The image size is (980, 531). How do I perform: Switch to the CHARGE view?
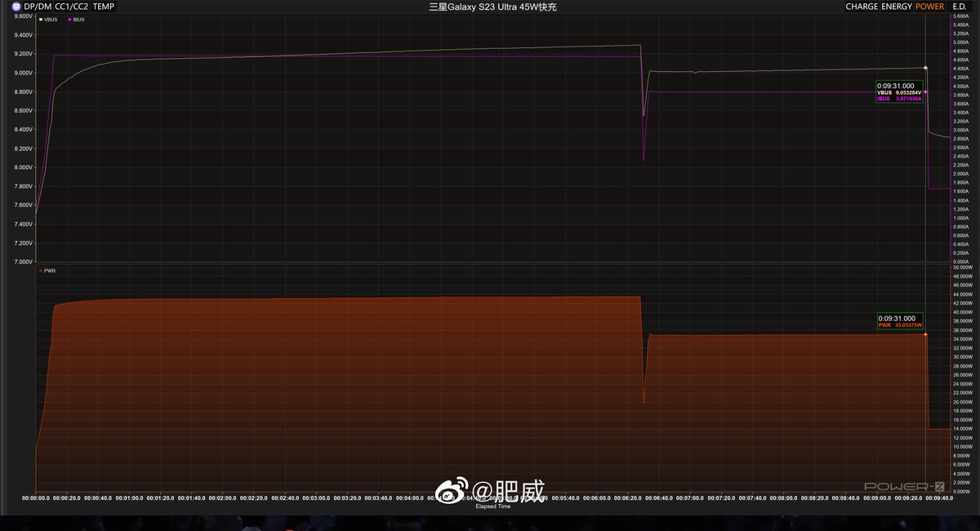(862, 7)
